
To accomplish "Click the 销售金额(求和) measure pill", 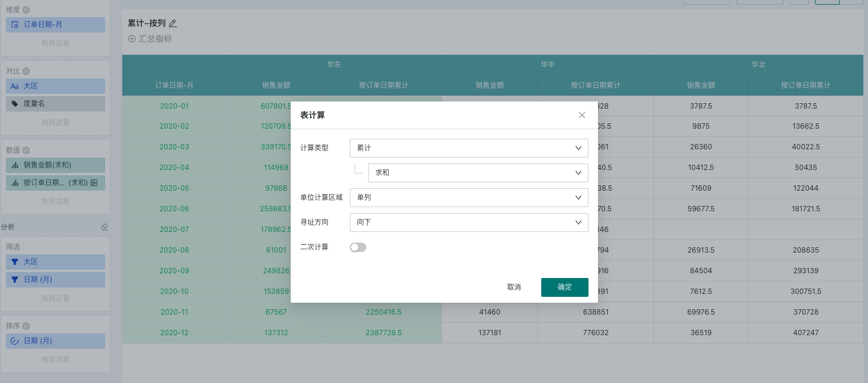I will pyautogui.click(x=56, y=165).
